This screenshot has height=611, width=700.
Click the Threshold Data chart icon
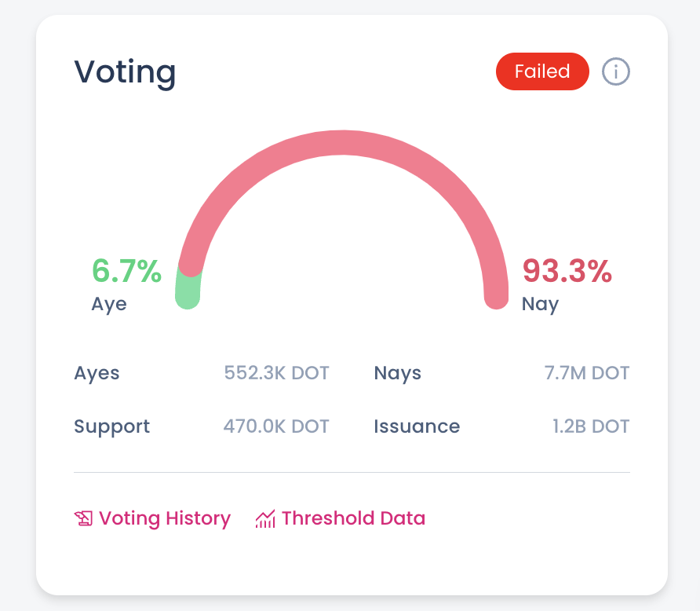[265, 518]
